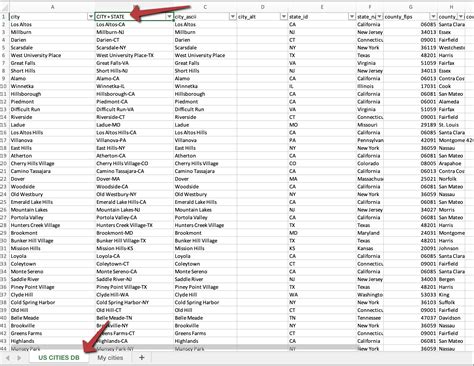
Task: Select row 5 by its row number
Action: [4, 48]
